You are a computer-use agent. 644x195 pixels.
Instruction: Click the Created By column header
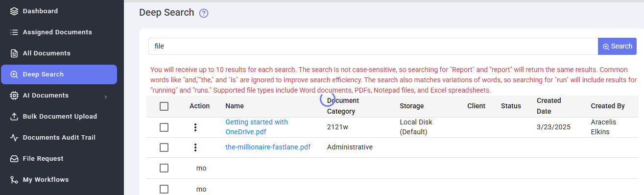point(608,106)
